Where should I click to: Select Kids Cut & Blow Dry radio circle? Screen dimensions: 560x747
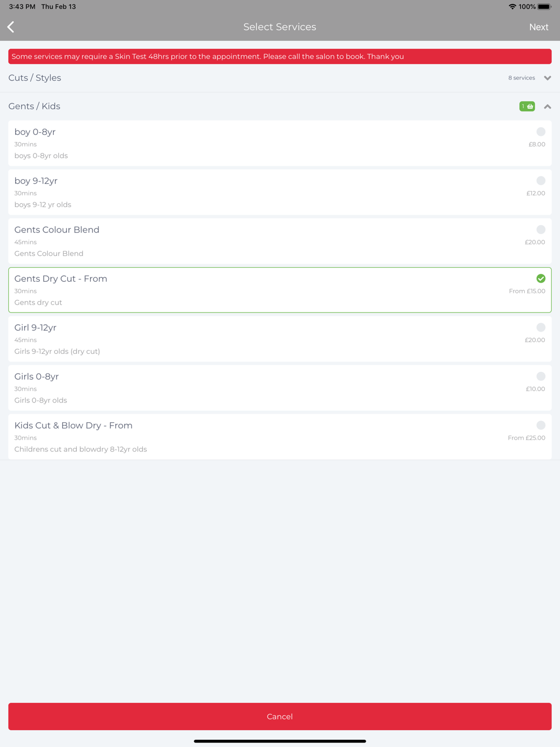(541, 425)
